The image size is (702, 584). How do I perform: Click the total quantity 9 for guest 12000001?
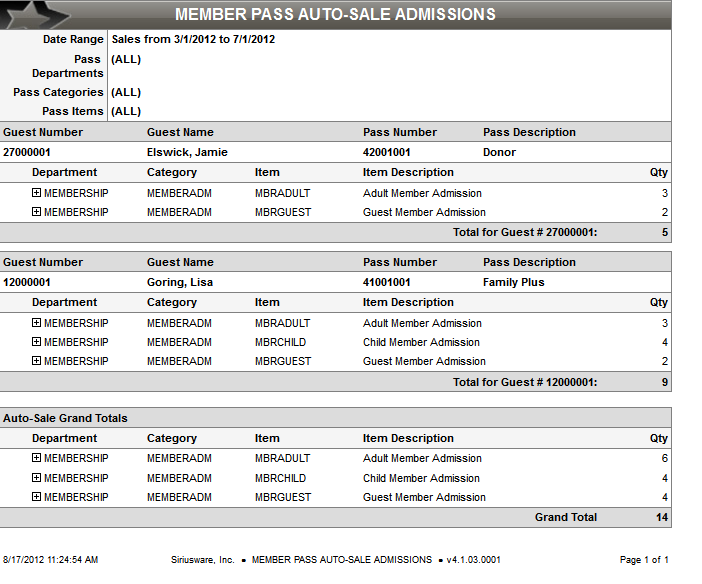pyautogui.click(x=665, y=382)
